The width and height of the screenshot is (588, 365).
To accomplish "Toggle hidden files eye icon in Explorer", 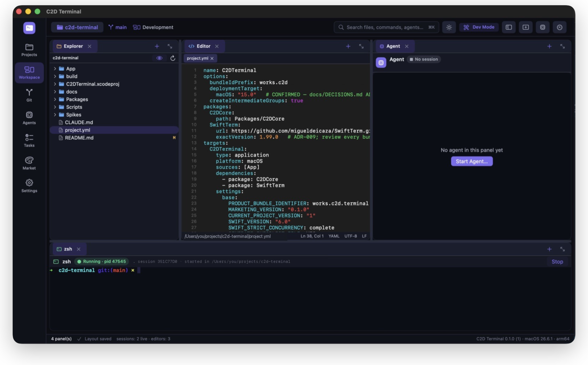I will [x=159, y=58].
